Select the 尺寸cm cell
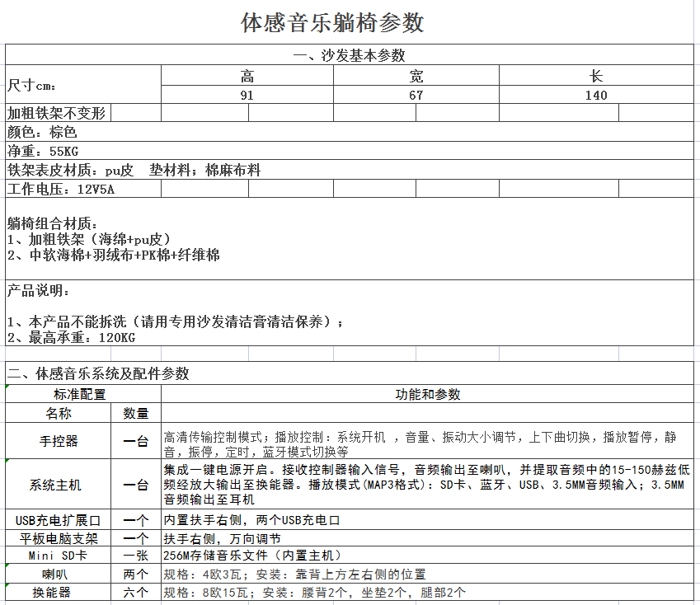Viewport: 700px width, 605px height. 82,85
